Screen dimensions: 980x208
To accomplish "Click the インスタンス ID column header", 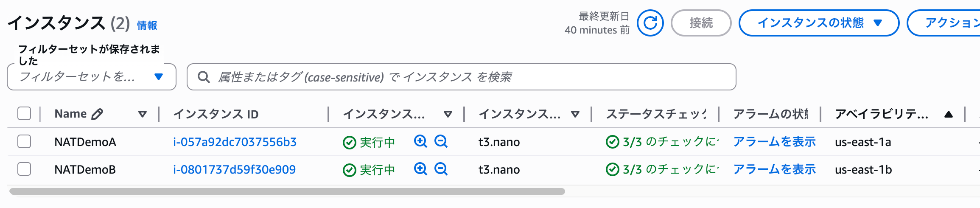I will click(216, 114).
